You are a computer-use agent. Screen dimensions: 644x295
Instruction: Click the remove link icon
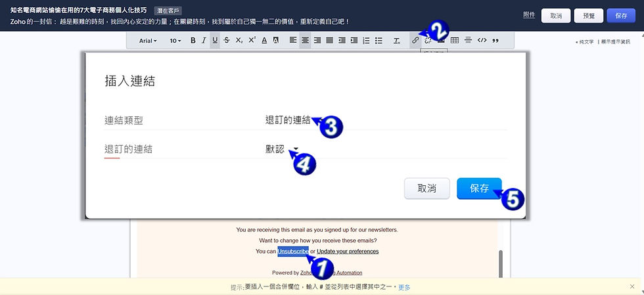(x=428, y=41)
